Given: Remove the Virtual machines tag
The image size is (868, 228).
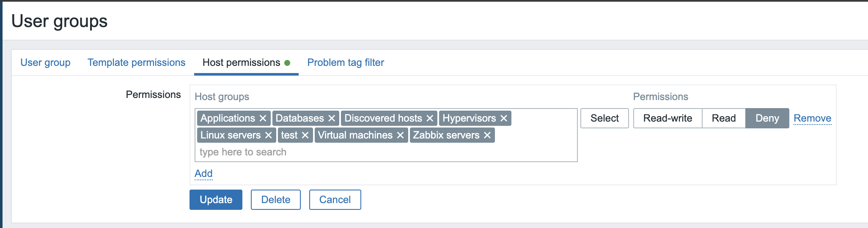Looking at the screenshot, I should [400, 135].
